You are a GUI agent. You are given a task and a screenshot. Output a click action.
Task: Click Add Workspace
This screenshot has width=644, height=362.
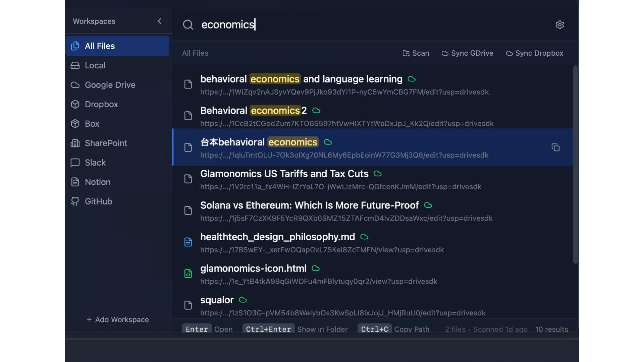click(x=117, y=319)
